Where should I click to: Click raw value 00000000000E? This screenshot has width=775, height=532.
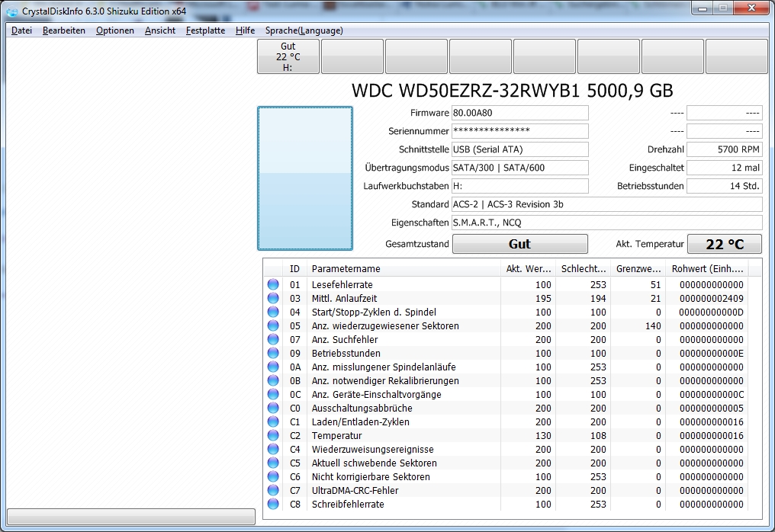711,353
